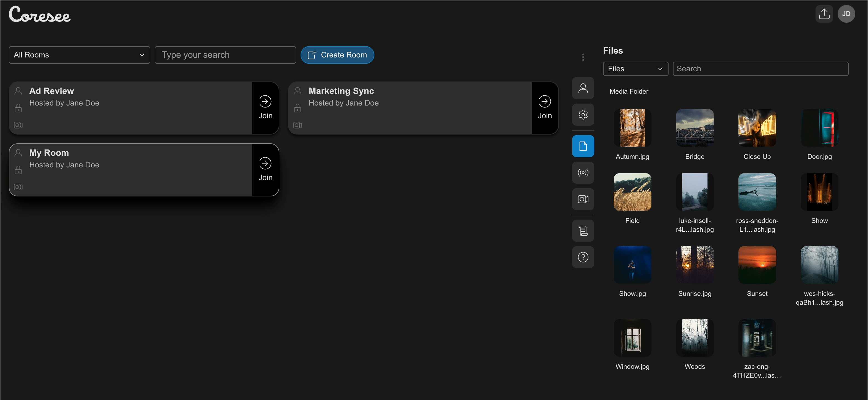Screen dimensions: 868x400
Task: Click the Coresee logo
Action: click(x=40, y=14)
